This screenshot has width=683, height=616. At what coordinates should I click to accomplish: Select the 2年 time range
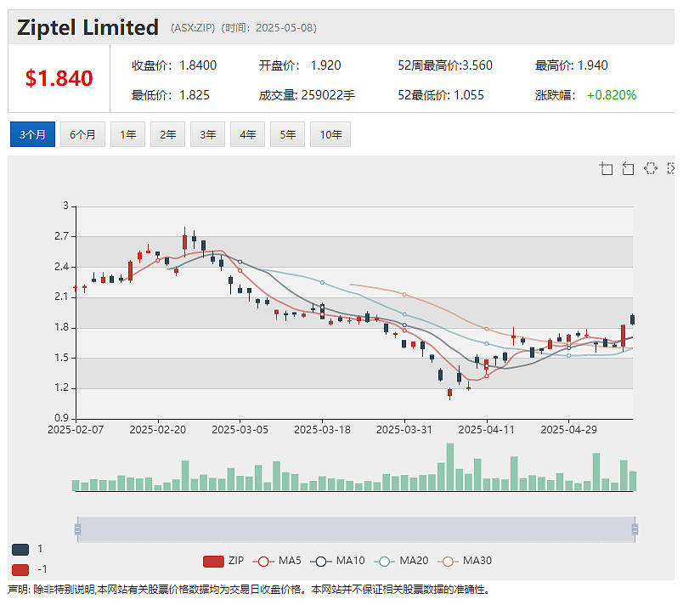[167, 134]
